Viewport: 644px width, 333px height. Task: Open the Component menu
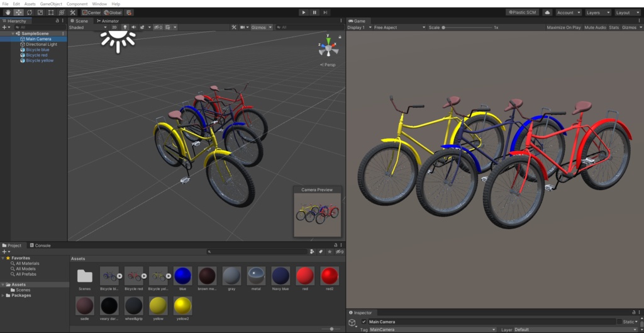(77, 4)
